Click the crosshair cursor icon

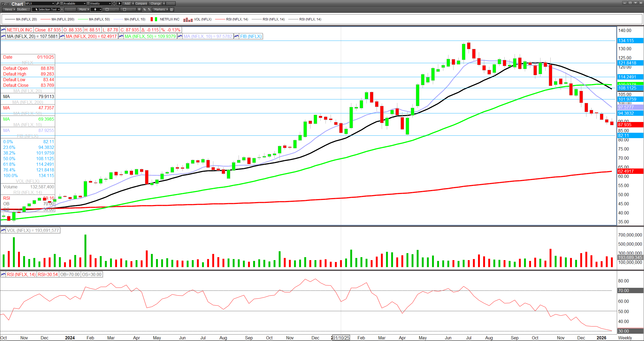[139, 9]
